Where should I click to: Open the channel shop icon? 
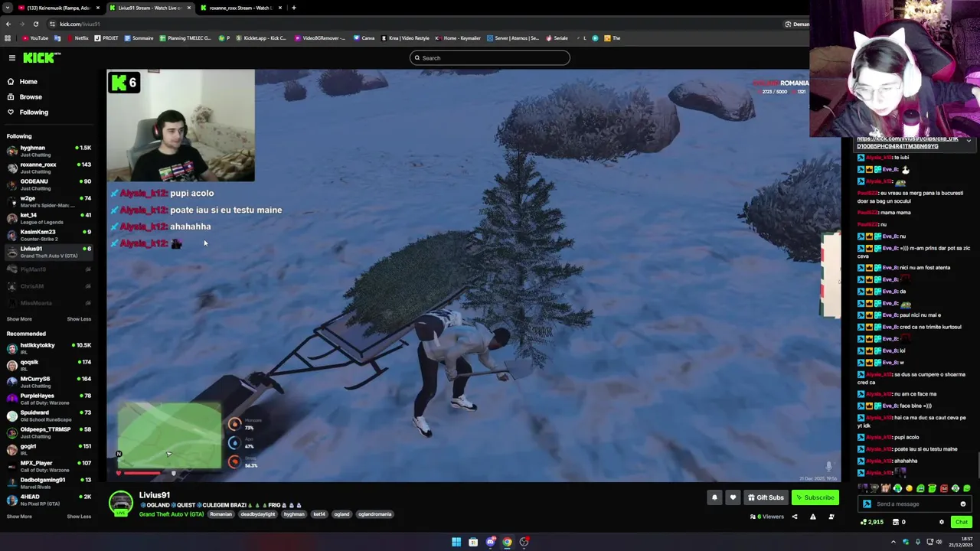[x=896, y=522]
